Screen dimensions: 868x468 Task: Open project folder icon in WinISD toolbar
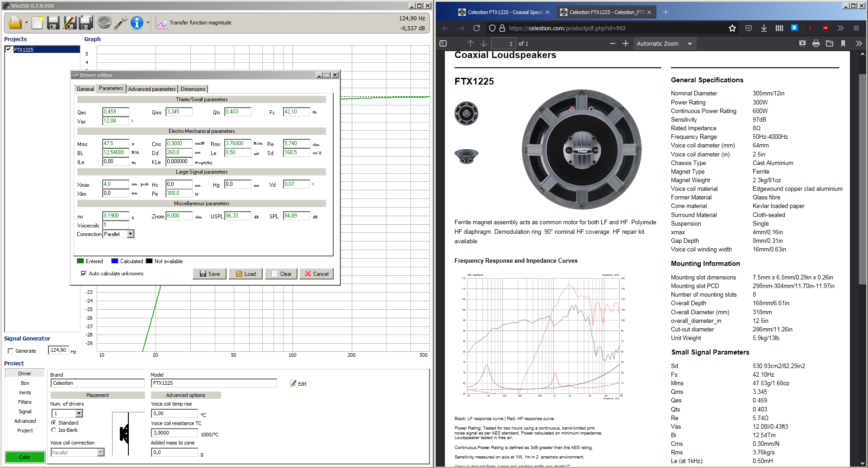(x=15, y=23)
